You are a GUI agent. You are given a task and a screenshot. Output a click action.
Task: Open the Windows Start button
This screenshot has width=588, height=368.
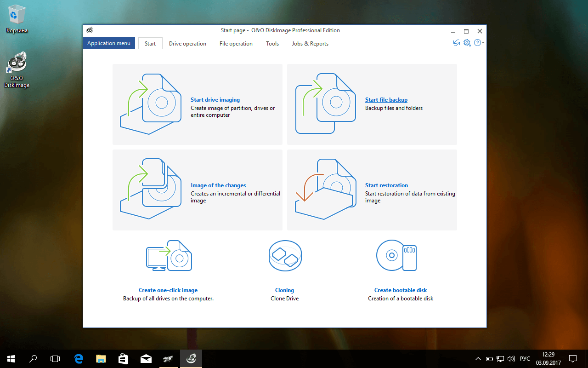[x=11, y=358]
